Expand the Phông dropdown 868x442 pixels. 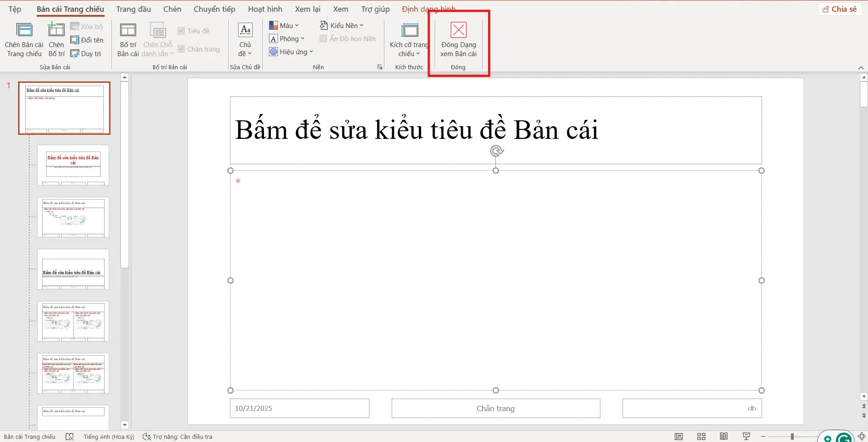coord(287,38)
